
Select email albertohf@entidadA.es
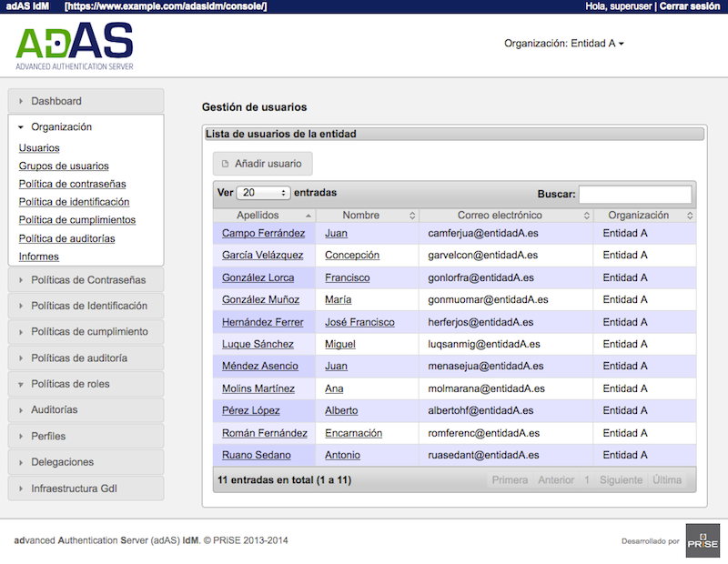480,410
